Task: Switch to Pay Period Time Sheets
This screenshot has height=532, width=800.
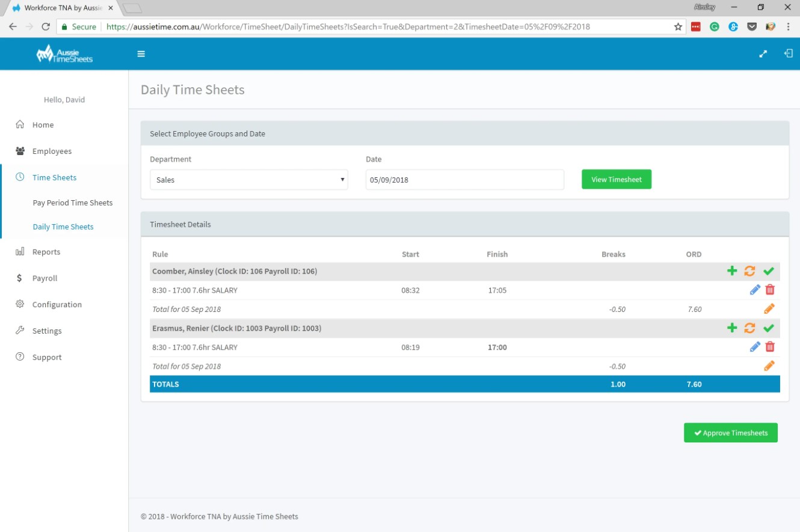Action: pyautogui.click(x=73, y=203)
